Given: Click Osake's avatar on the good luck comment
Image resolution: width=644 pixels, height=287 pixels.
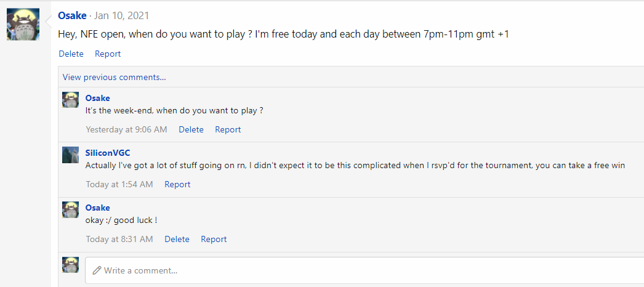Looking at the screenshot, I should click(x=70, y=209).
